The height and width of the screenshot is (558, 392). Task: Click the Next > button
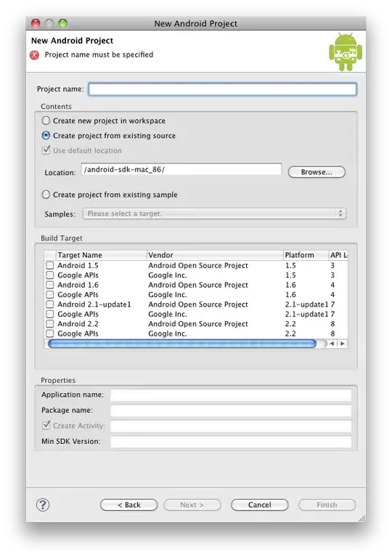tap(192, 505)
